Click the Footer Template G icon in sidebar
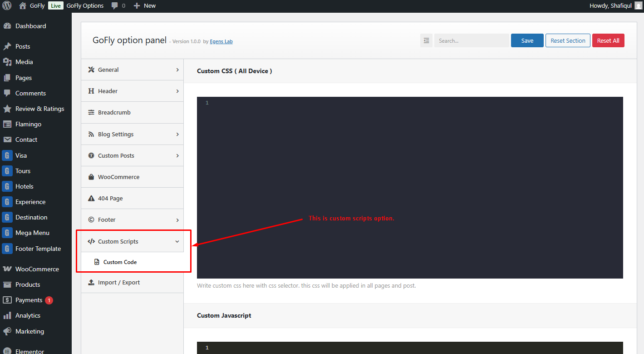The height and width of the screenshot is (354, 644). click(x=7, y=249)
